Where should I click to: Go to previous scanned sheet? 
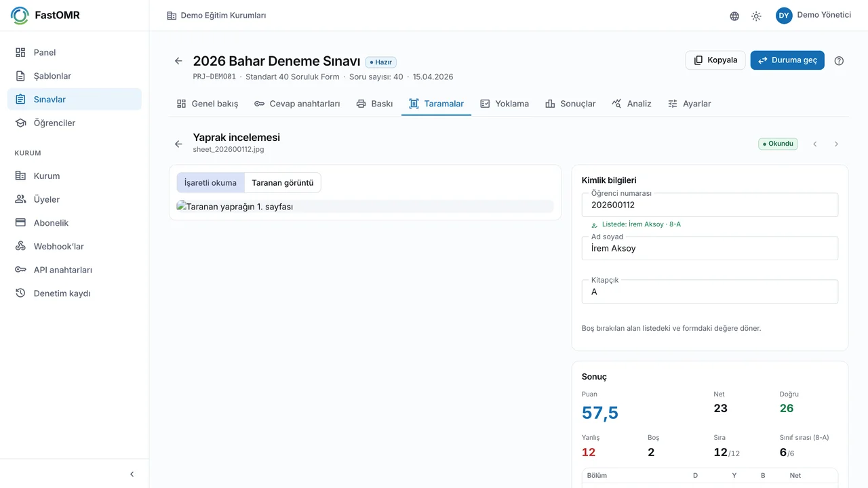(x=815, y=144)
